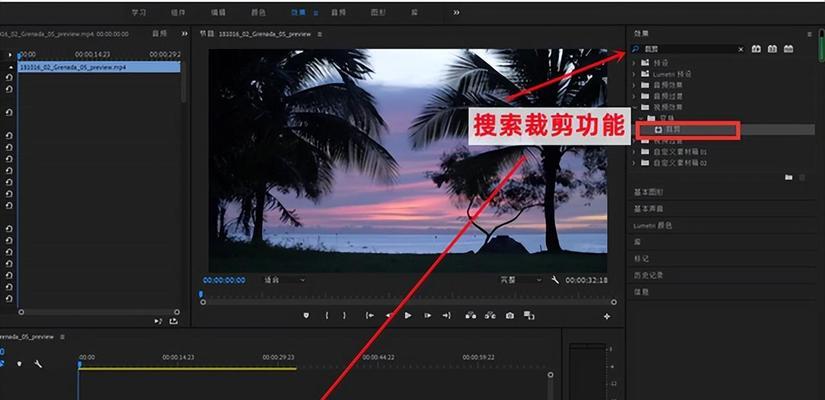Click the delete custom items trash icon
The height and width of the screenshot is (400, 825).
pyautogui.click(x=802, y=177)
